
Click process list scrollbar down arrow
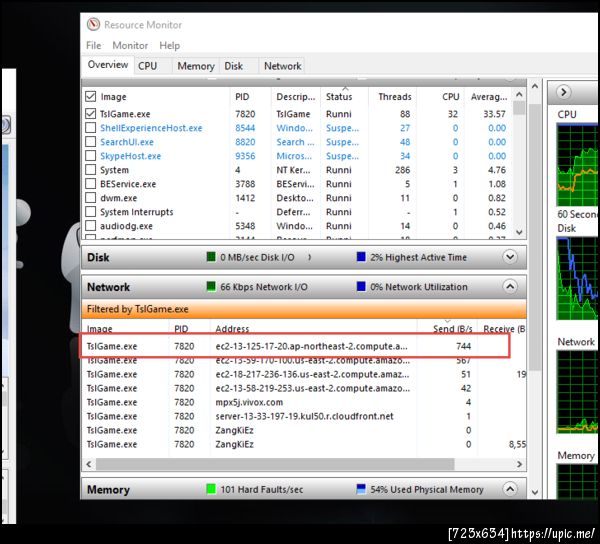[x=519, y=232]
